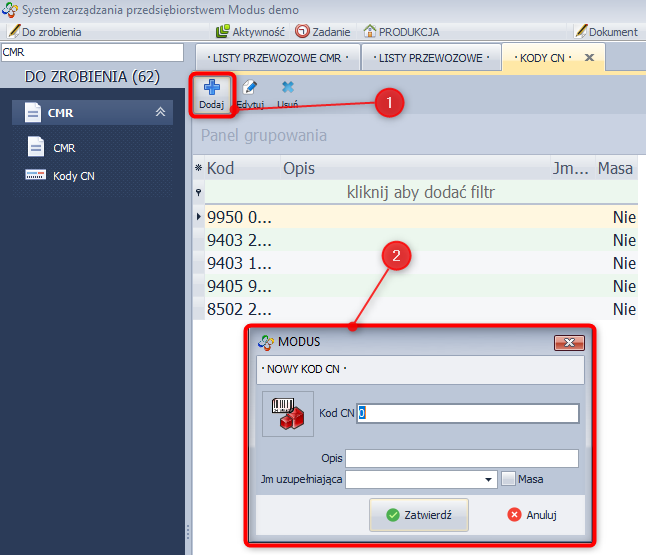Sort by the Kod column header
The height and width of the screenshot is (555, 646).
[243, 168]
